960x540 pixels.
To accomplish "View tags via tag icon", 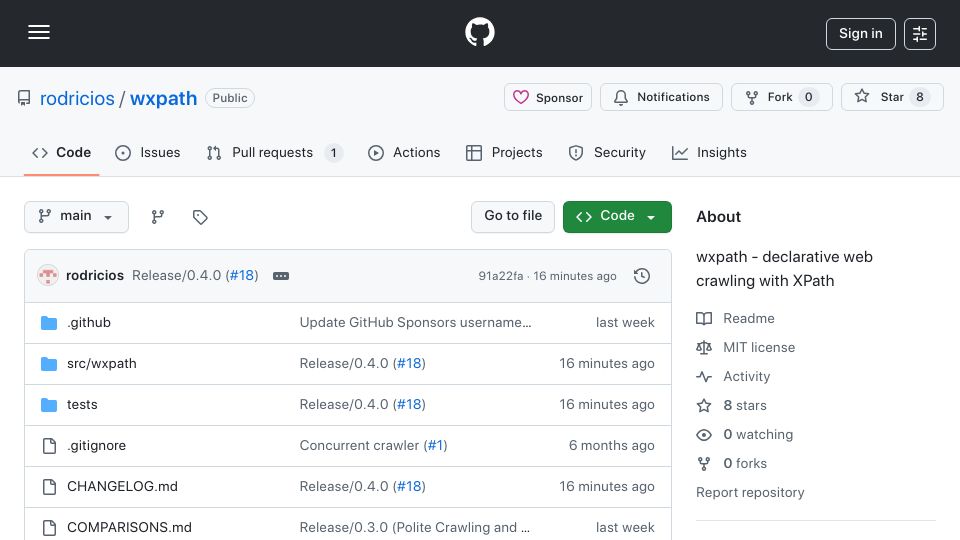I will (x=200, y=217).
